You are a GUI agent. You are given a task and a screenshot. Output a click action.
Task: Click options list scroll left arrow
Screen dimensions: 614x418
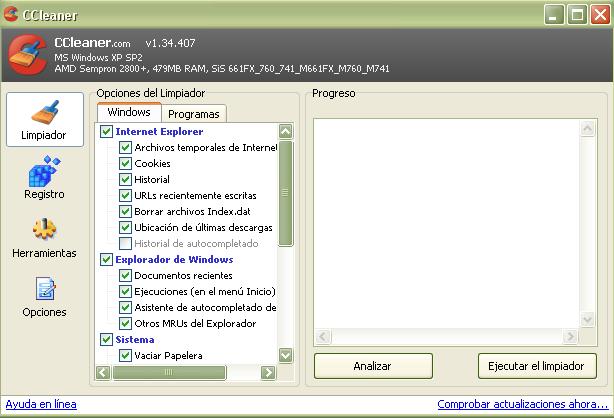(x=103, y=372)
